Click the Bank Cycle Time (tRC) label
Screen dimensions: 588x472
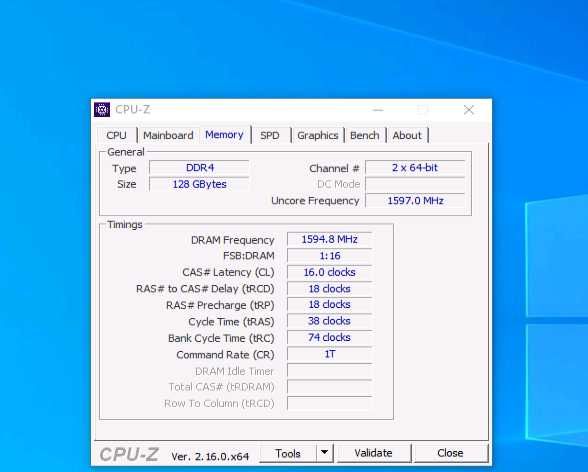[x=221, y=338]
